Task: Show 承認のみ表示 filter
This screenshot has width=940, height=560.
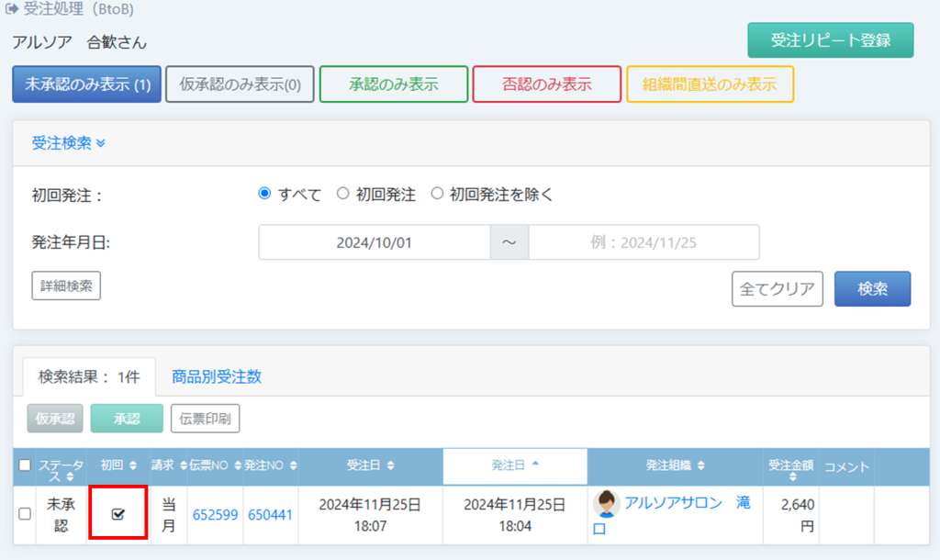Action: (x=394, y=84)
